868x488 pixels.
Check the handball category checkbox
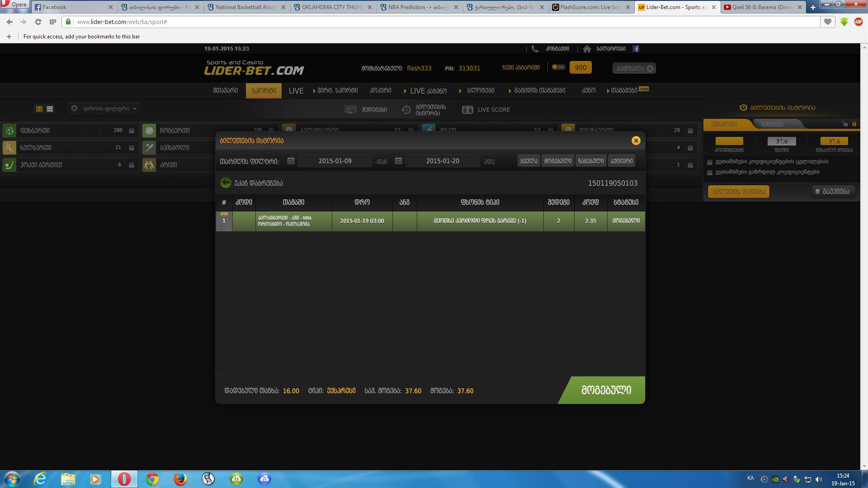point(132,148)
